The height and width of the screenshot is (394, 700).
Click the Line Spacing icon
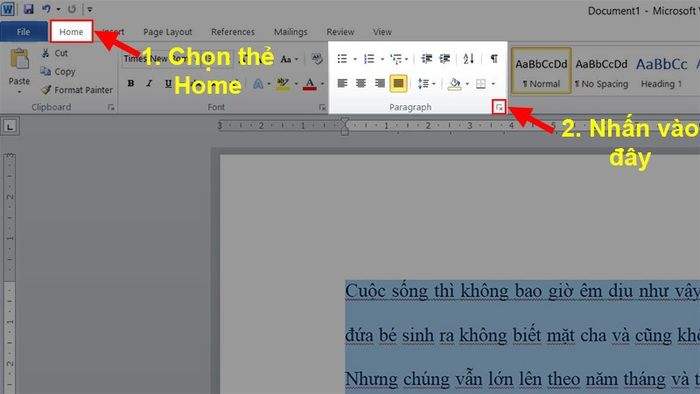coord(423,83)
